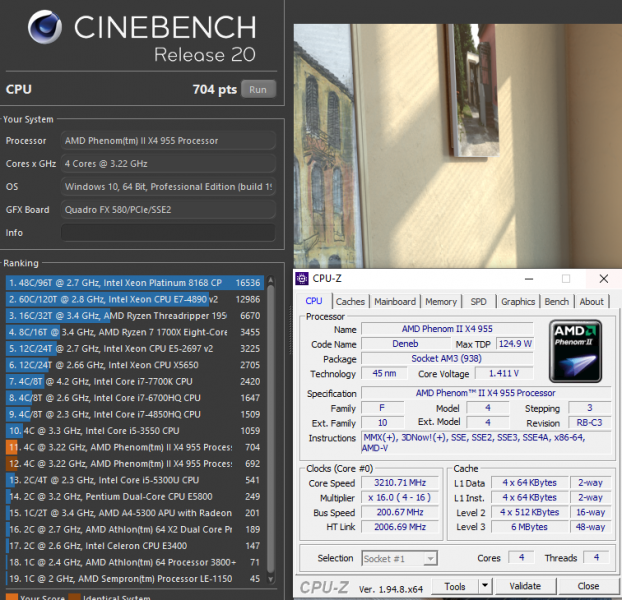Select the Xeon Platinum 8168 ranking entry
This screenshot has width=622, height=600.
click(135, 283)
